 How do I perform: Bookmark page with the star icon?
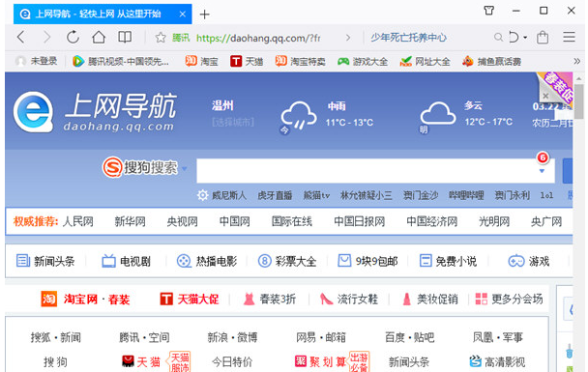[x=161, y=38]
